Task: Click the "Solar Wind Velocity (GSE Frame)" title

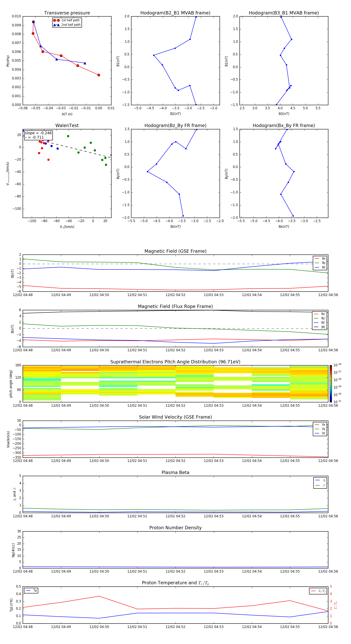Action: (175, 417)
